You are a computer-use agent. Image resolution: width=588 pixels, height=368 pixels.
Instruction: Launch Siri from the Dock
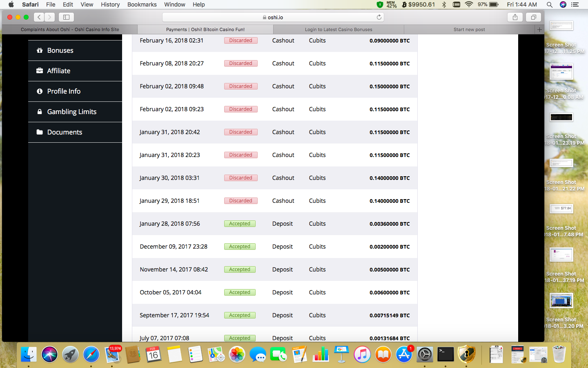(x=49, y=355)
